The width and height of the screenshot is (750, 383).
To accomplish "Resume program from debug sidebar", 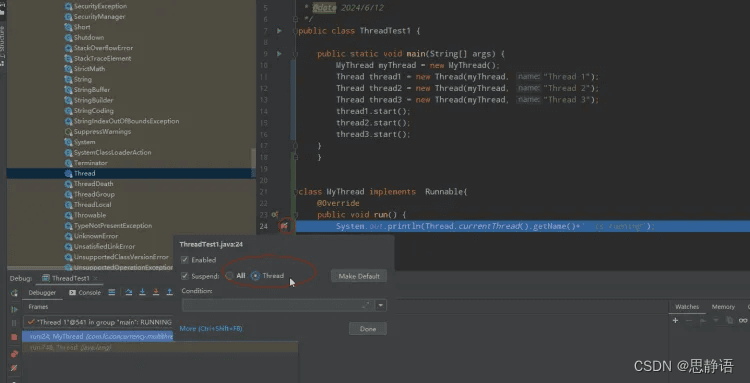I will (x=14, y=309).
